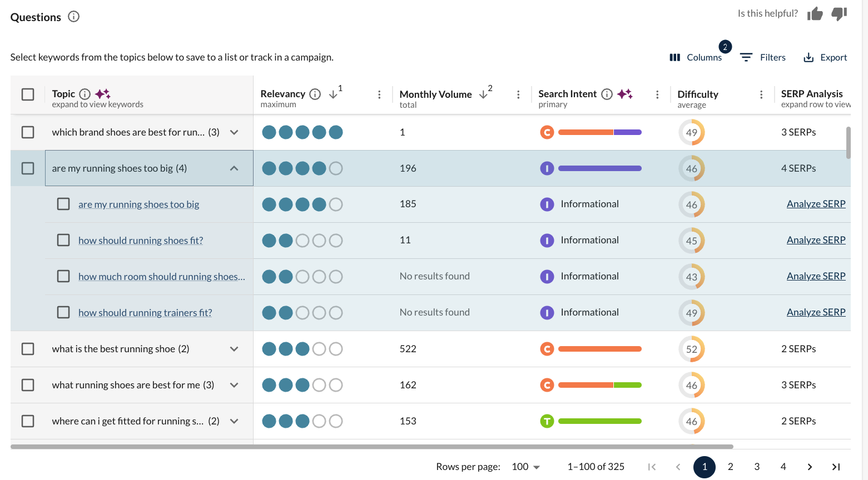
Task: Open the Columns selector icon
Action: tap(674, 57)
